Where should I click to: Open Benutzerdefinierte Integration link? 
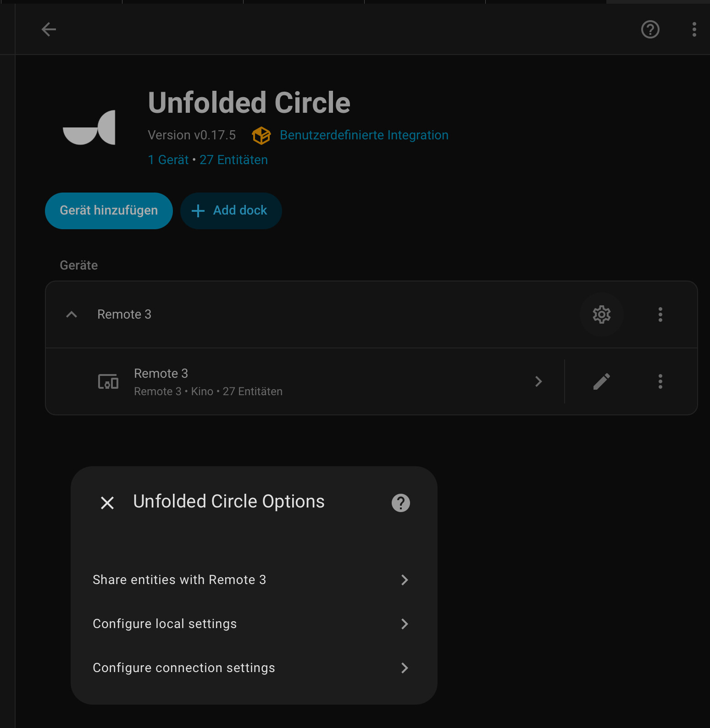364,135
